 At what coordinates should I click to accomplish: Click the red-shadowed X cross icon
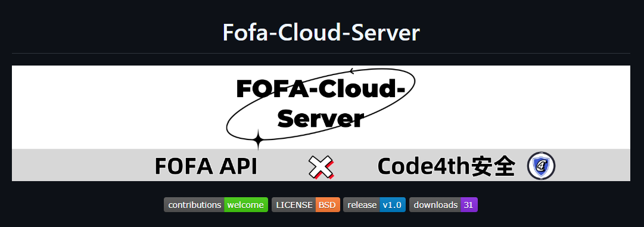[321, 167]
